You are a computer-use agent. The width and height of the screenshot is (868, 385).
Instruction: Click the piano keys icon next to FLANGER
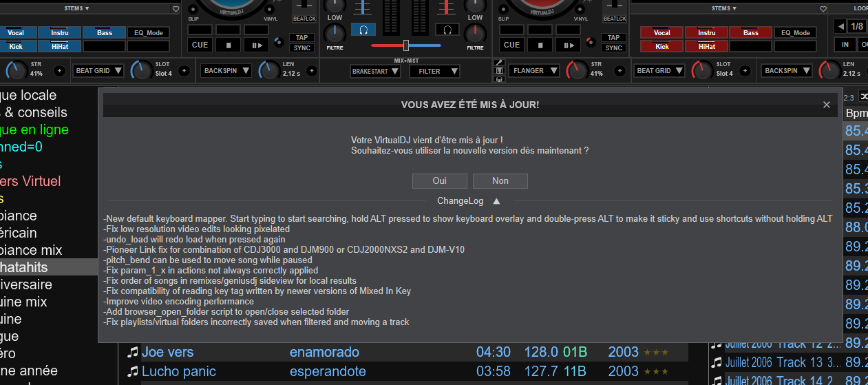pyautogui.click(x=500, y=70)
